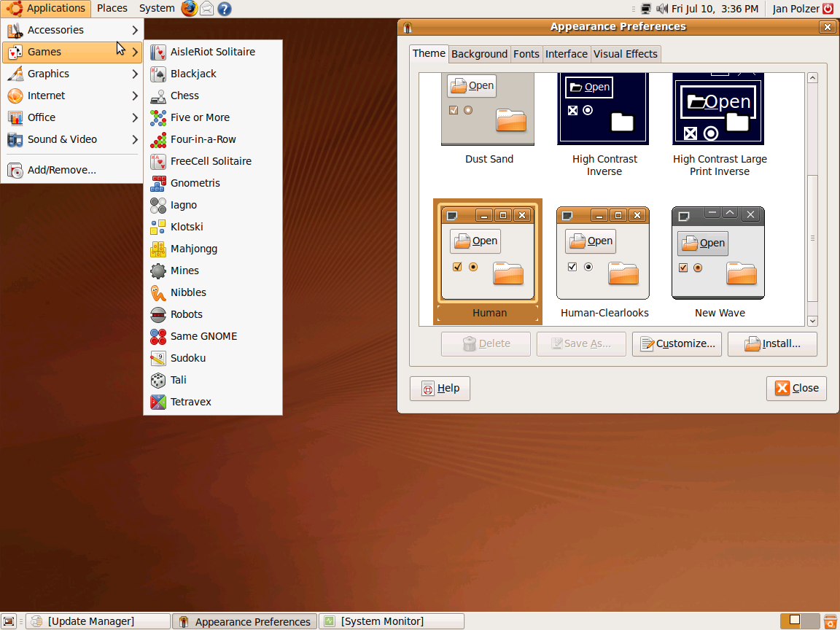Click theme list scrollbar up arrow
This screenshot has width=840, height=630.
coord(812,78)
